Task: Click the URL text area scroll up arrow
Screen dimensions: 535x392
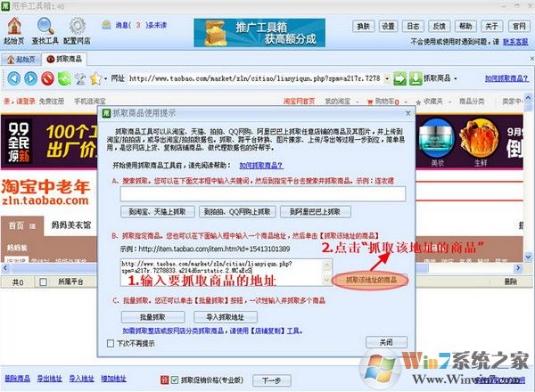Action: click(326, 264)
